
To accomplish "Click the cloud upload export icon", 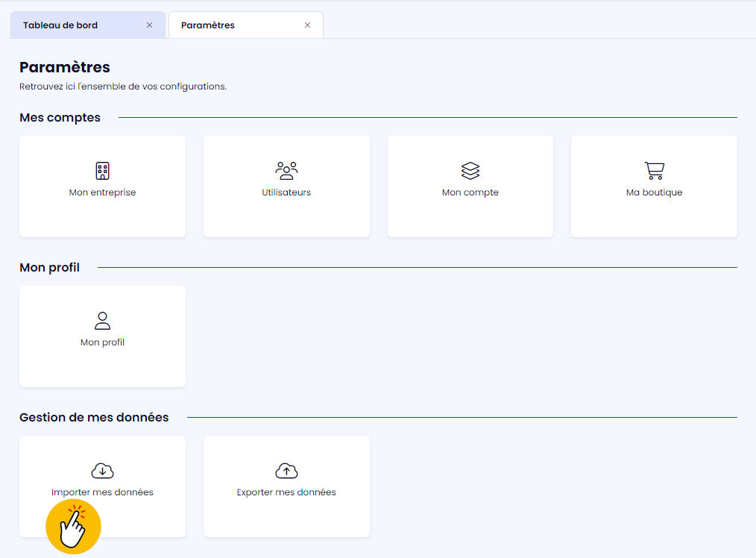I will [x=286, y=471].
